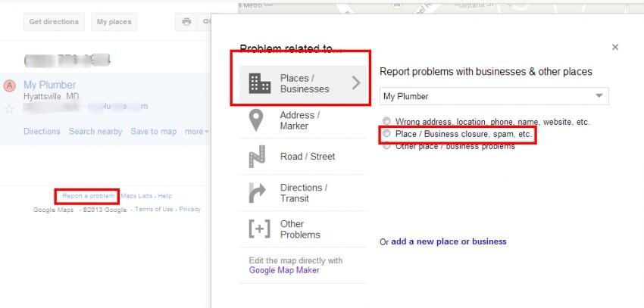Choose the Directions / Transit category label
This screenshot has height=308, width=644.
(x=304, y=193)
